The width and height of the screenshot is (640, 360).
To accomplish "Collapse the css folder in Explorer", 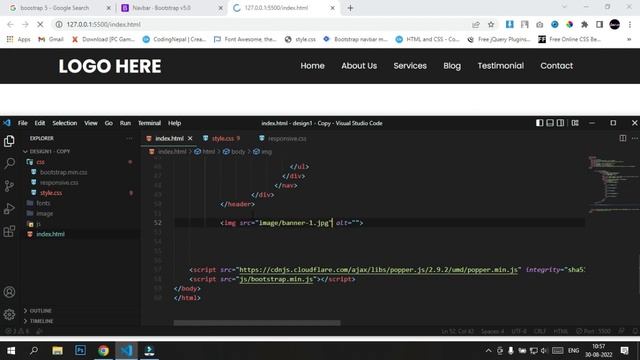I will tap(40, 162).
